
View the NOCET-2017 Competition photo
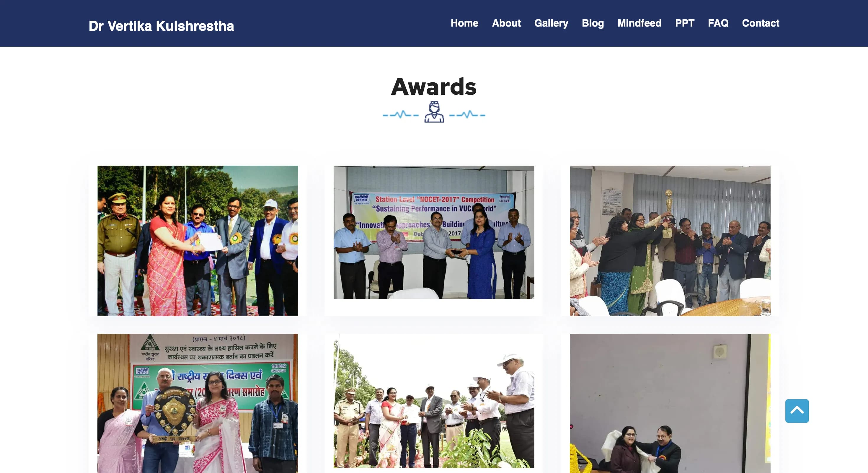tap(434, 232)
